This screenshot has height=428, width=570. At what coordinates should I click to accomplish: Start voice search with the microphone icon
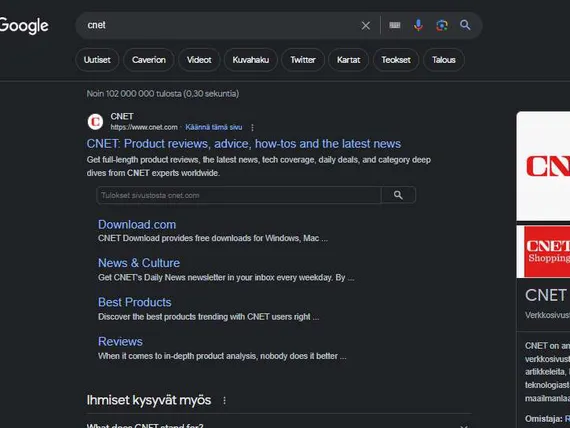tap(418, 25)
